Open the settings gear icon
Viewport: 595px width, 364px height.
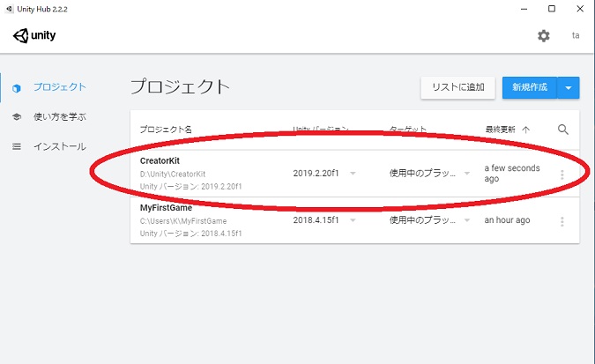point(543,35)
